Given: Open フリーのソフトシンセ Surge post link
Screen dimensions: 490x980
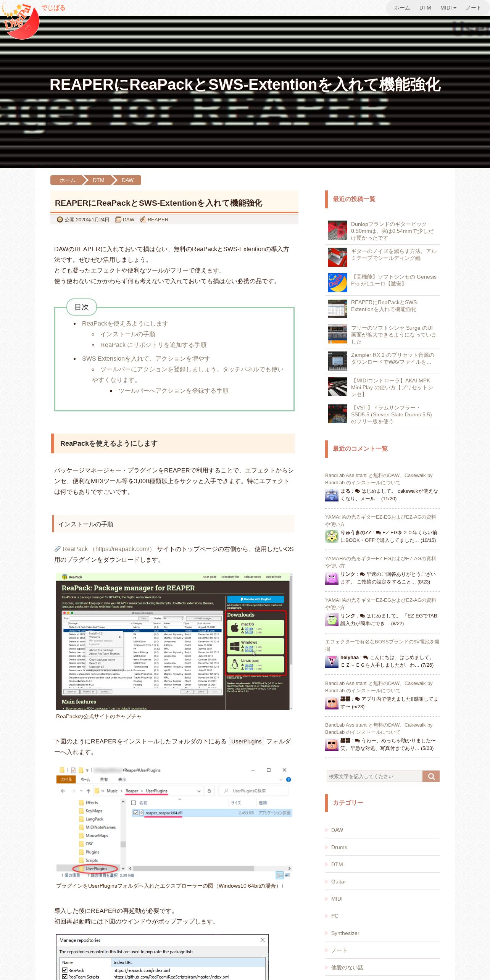Looking at the screenshot, I should tap(393, 335).
